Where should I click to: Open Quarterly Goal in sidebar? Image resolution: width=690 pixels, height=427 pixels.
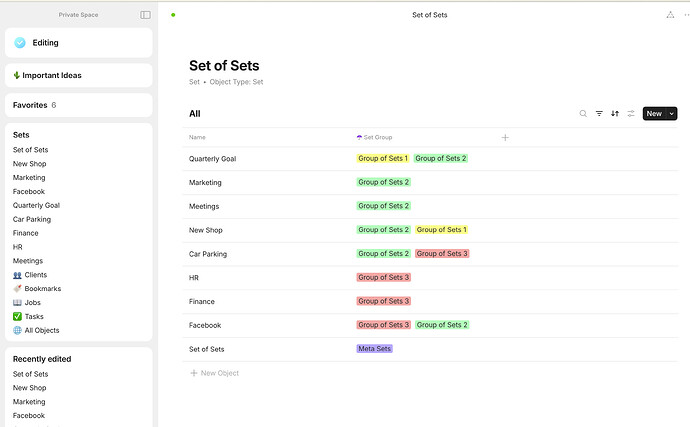point(36,206)
